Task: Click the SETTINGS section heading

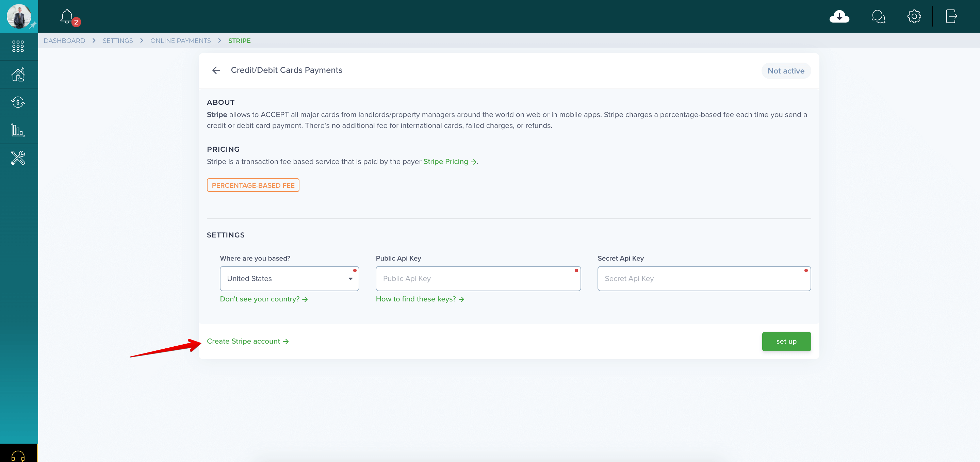Action: (x=226, y=235)
